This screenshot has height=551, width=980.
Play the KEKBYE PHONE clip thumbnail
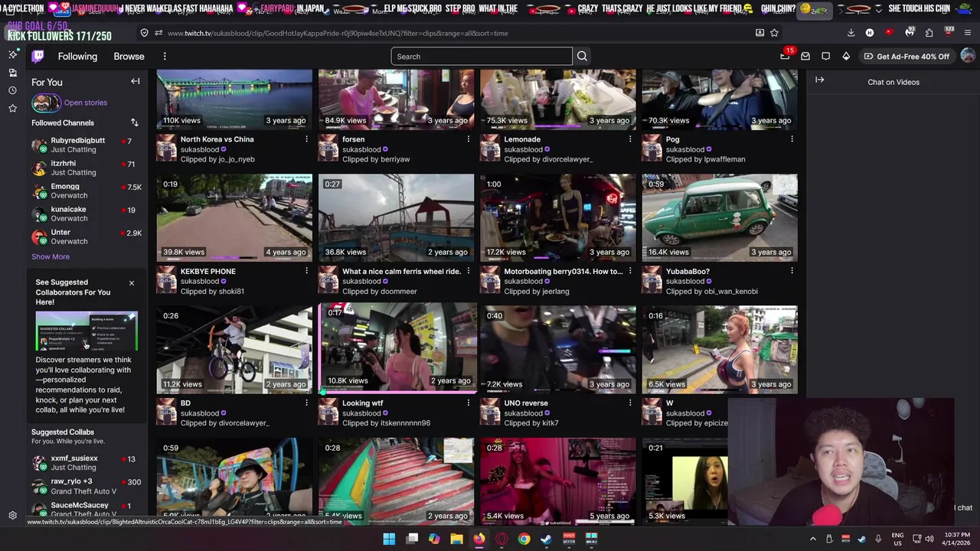click(234, 217)
